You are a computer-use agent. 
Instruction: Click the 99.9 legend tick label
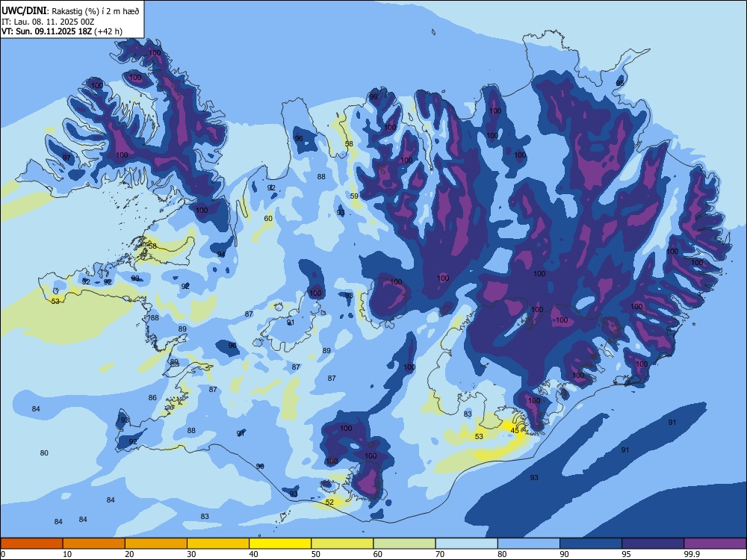coord(691,554)
